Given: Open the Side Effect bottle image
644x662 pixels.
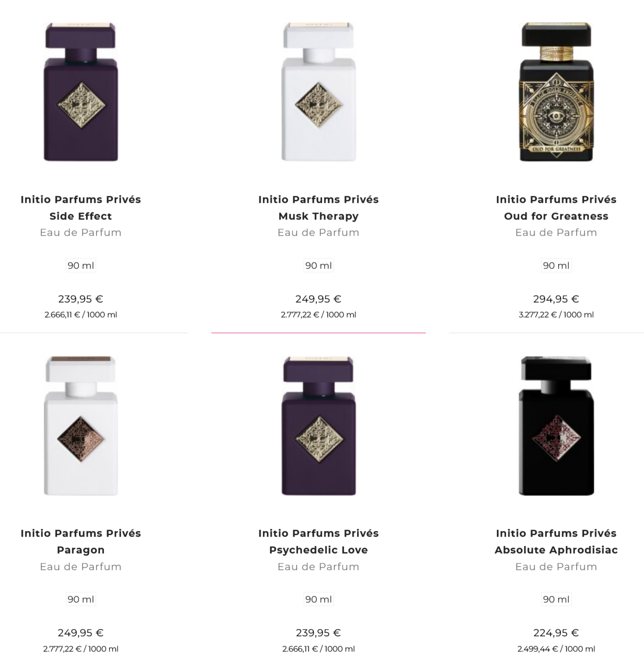Looking at the screenshot, I should 81,92.
